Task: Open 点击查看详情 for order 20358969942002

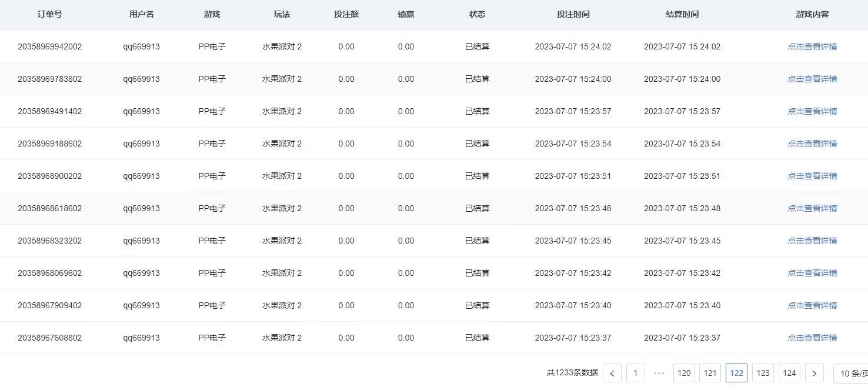Action: (x=812, y=46)
